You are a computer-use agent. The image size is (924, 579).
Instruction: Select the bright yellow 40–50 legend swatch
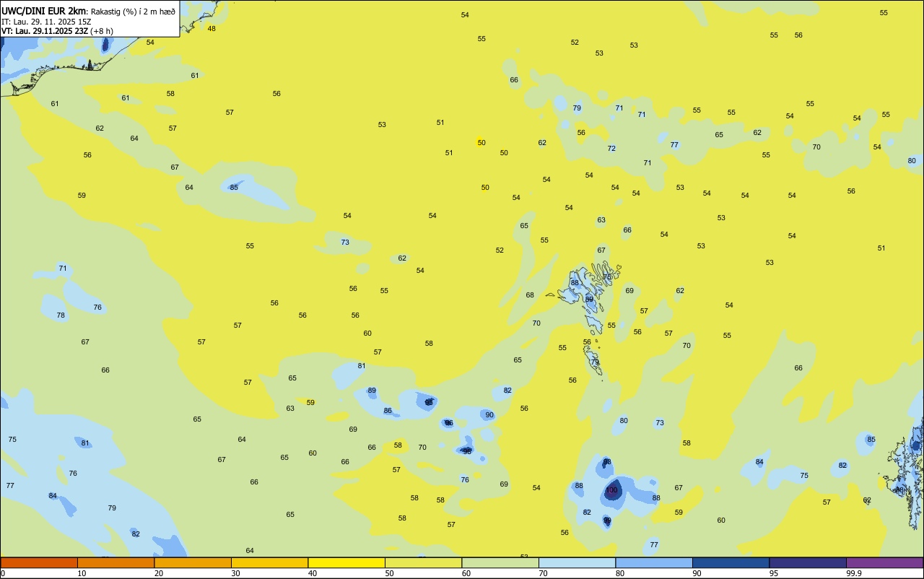point(346,562)
